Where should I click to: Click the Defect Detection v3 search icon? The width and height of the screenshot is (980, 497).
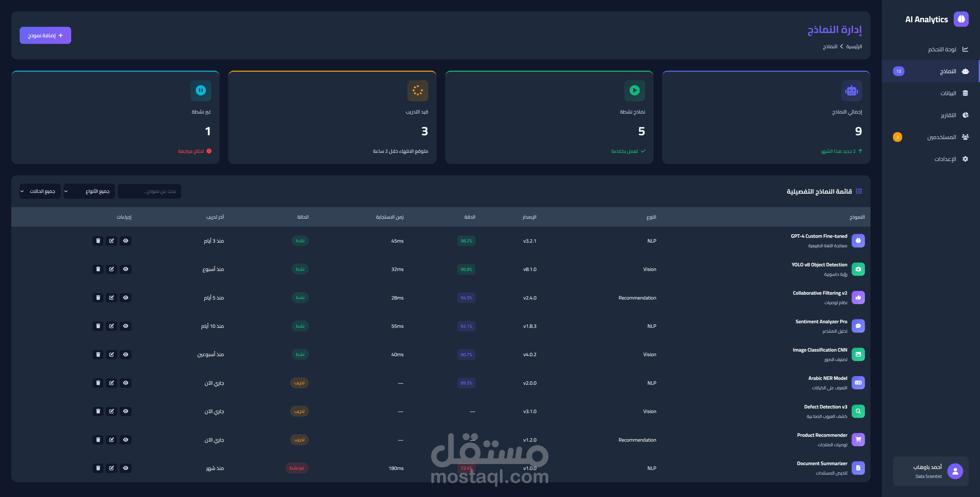point(858,412)
